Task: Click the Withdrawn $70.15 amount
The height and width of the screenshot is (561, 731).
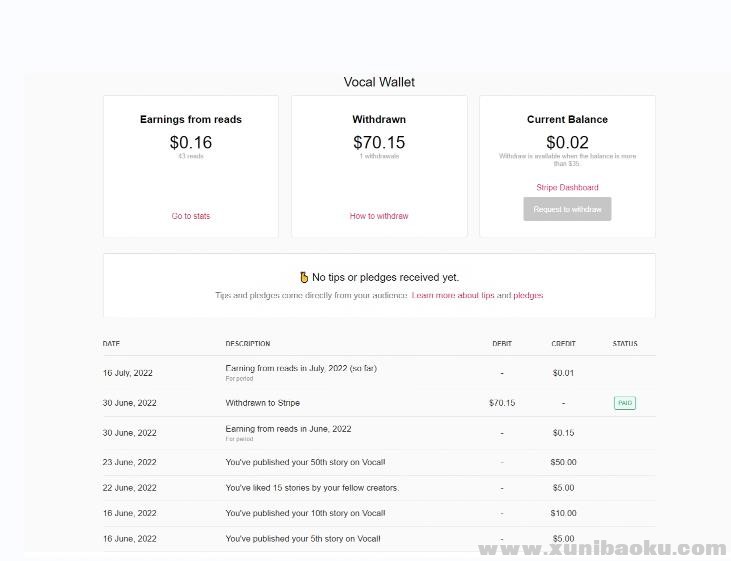Action: click(x=379, y=143)
